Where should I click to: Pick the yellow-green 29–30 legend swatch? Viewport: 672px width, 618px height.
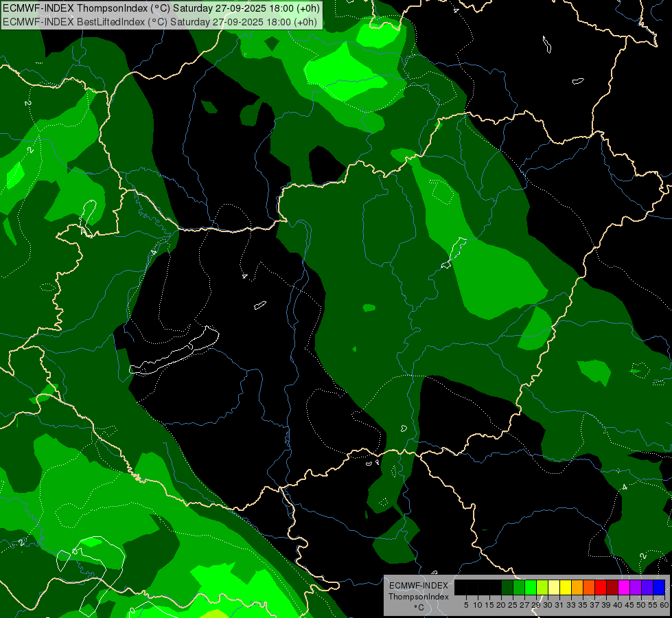pyautogui.click(x=542, y=587)
